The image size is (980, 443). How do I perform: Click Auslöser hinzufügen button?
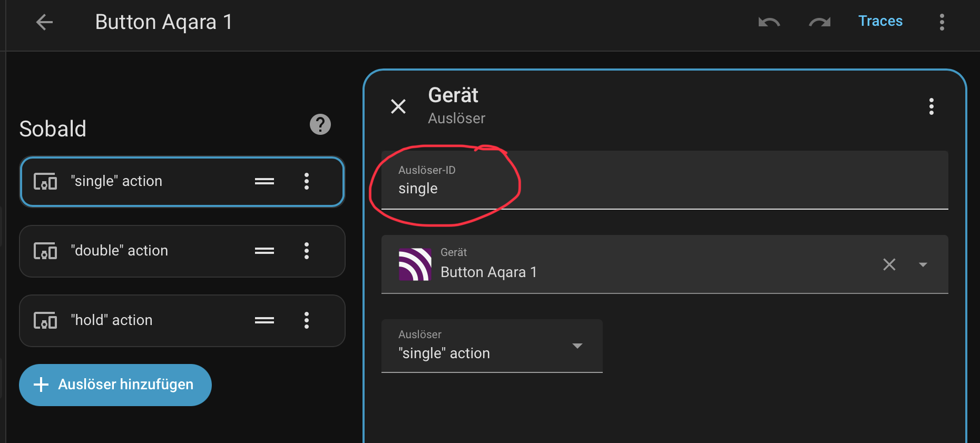(115, 385)
